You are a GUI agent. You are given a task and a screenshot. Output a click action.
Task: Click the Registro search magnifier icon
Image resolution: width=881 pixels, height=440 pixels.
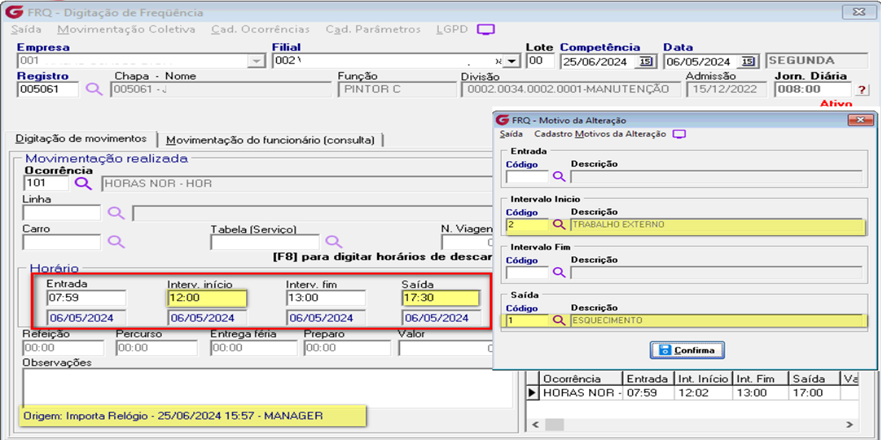pyautogui.click(x=94, y=89)
